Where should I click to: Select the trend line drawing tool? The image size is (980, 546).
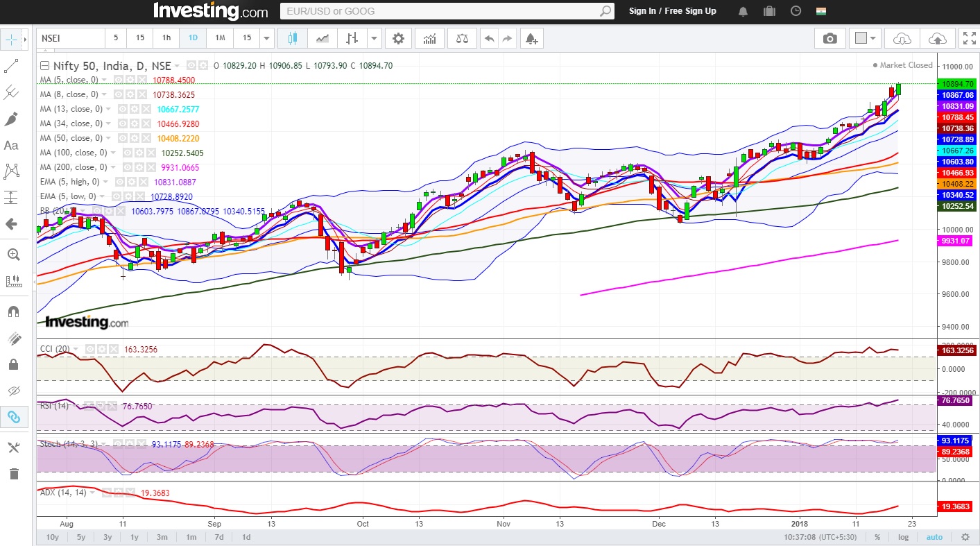click(x=12, y=66)
